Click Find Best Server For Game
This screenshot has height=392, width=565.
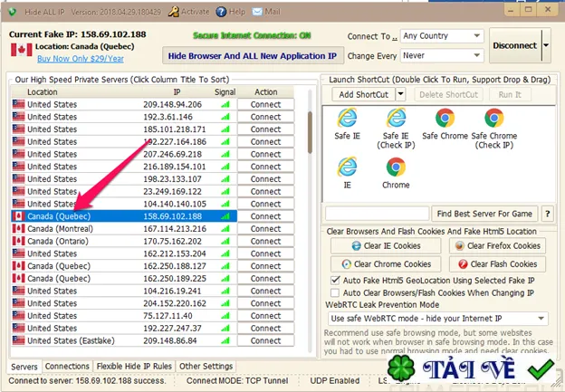click(484, 214)
